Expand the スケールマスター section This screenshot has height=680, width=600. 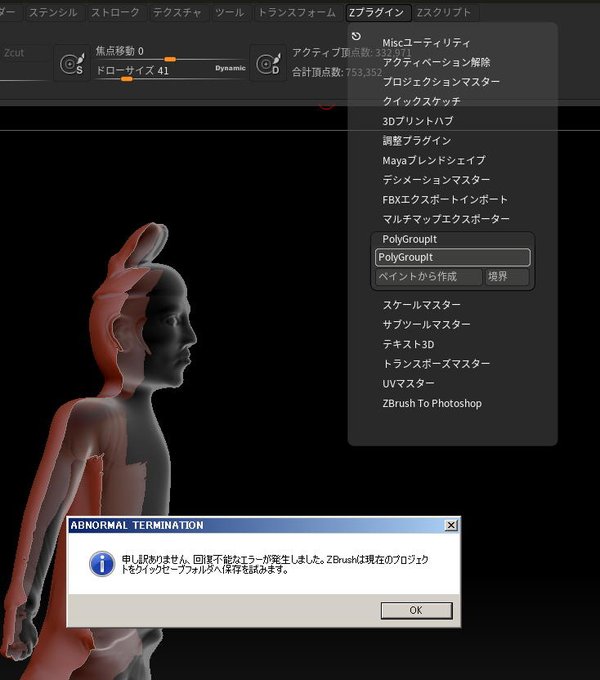[421, 305]
